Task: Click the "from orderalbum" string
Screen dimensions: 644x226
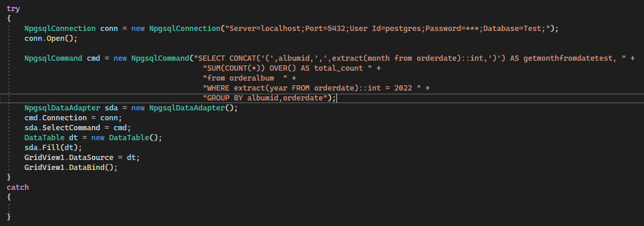Action: 244,78
